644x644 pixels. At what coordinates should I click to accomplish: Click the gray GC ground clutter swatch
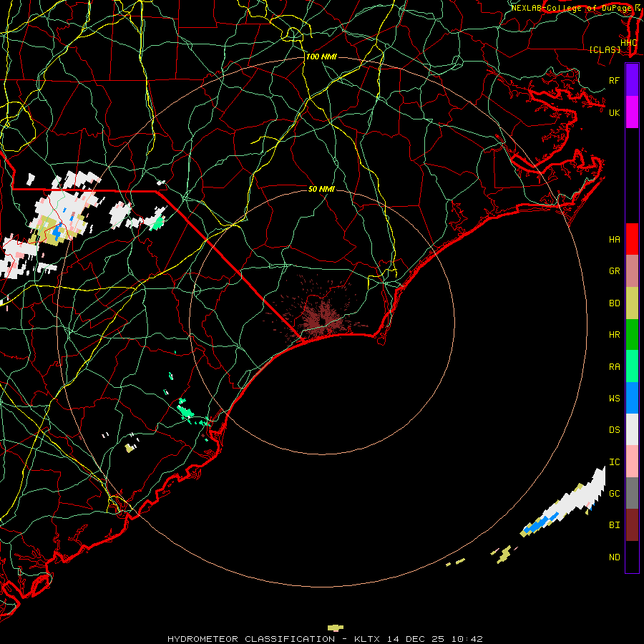pos(632,493)
